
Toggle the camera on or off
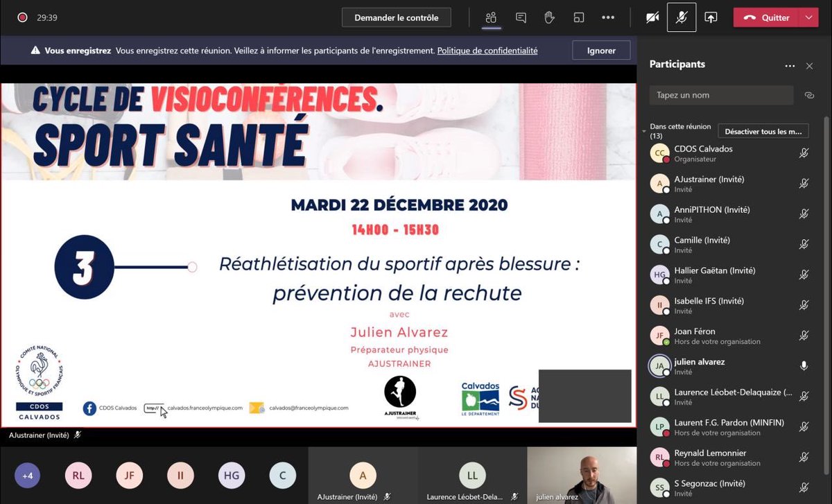(x=652, y=18)
